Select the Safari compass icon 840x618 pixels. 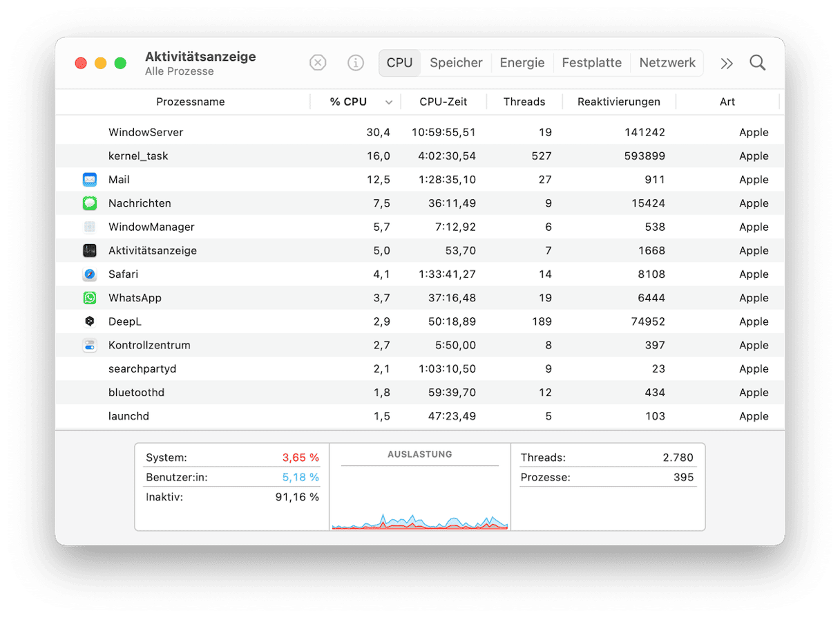pos(90,274)
